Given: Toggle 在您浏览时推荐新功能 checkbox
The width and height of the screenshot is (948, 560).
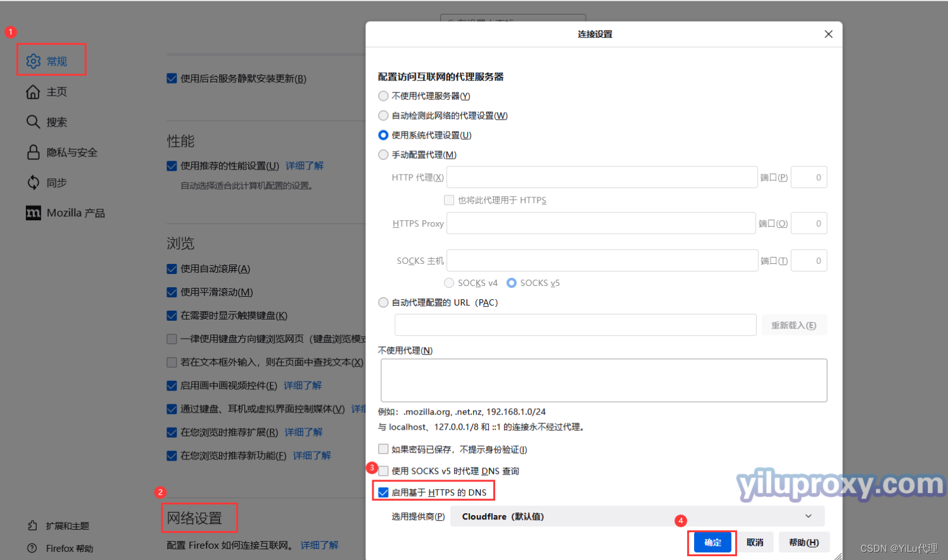Looking at the screenshot, I should pos(172,456).
